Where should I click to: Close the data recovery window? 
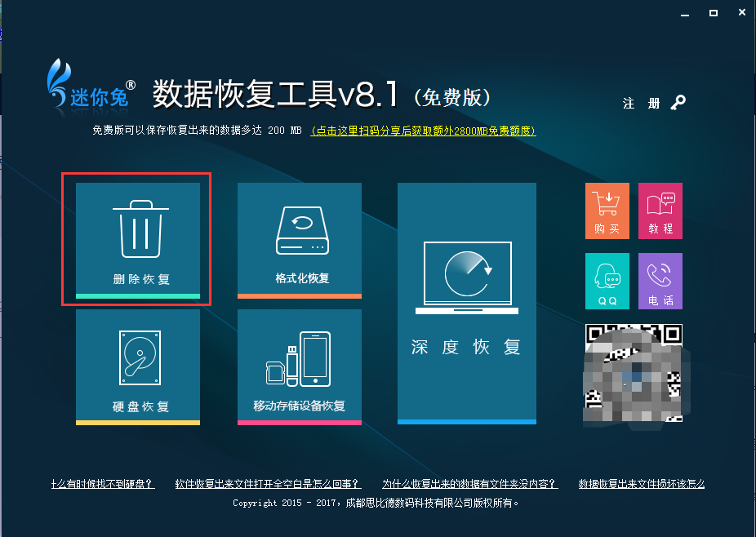click(x=742, y=12)
